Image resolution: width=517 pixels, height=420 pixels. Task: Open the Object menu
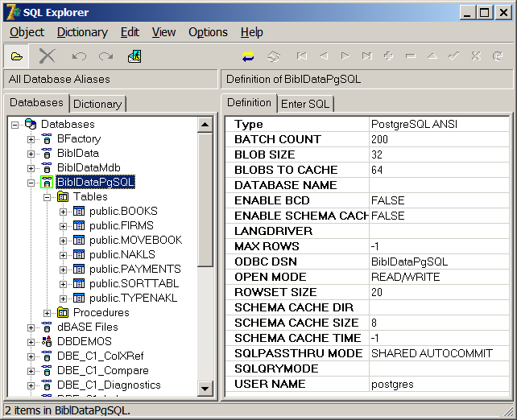click(27, 32)
